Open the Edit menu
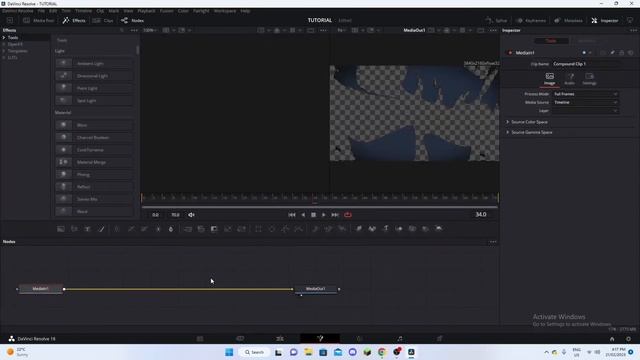640x360 pixels. [x=53, y=11]
